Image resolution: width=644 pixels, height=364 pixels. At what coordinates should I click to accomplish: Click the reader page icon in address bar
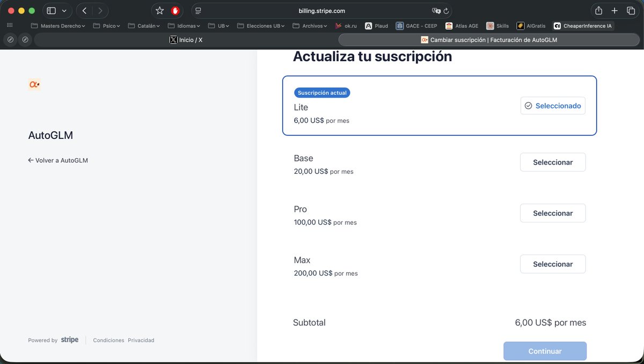[x=198, y=11]
